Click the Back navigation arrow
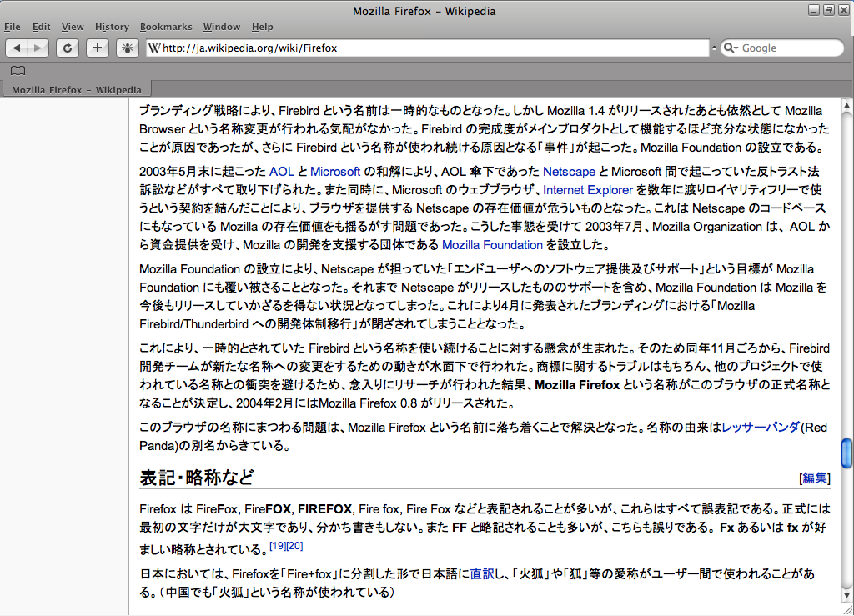The width and height of the screenshot is (854, 616). coord(18,48)
